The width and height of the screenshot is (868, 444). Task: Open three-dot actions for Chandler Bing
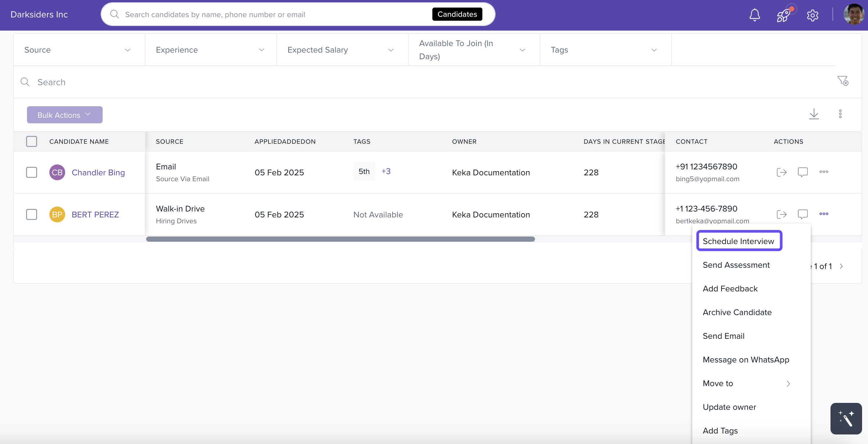click(x=824, y=172)
